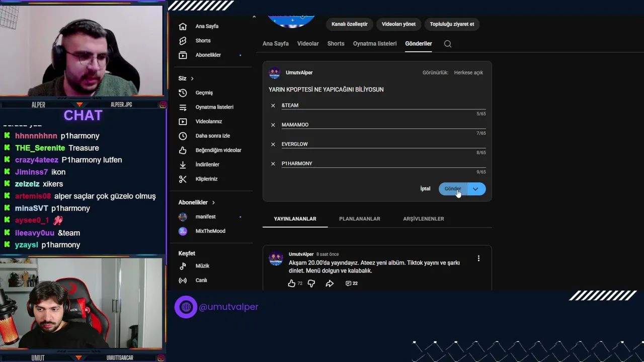This screenshot has height=362, width=644.
Task: Click Topluluğu ziyaret et button
Action: [452, 24]
